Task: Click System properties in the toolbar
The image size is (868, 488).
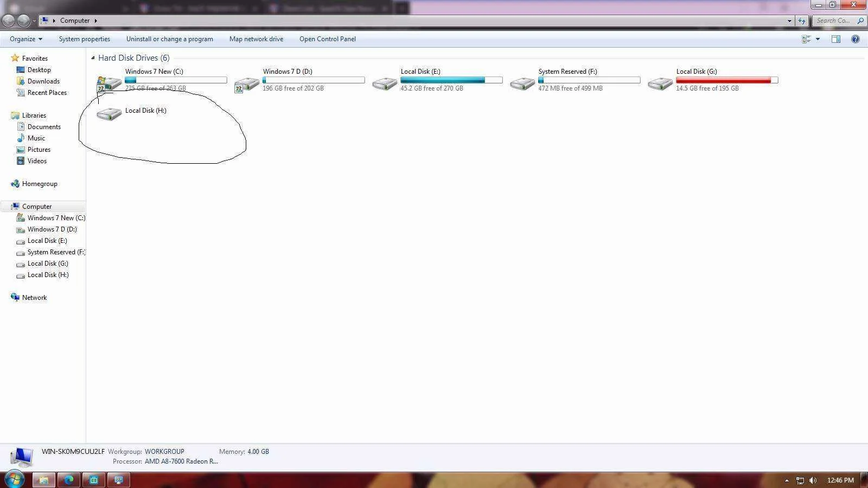Action: point(85,39)
